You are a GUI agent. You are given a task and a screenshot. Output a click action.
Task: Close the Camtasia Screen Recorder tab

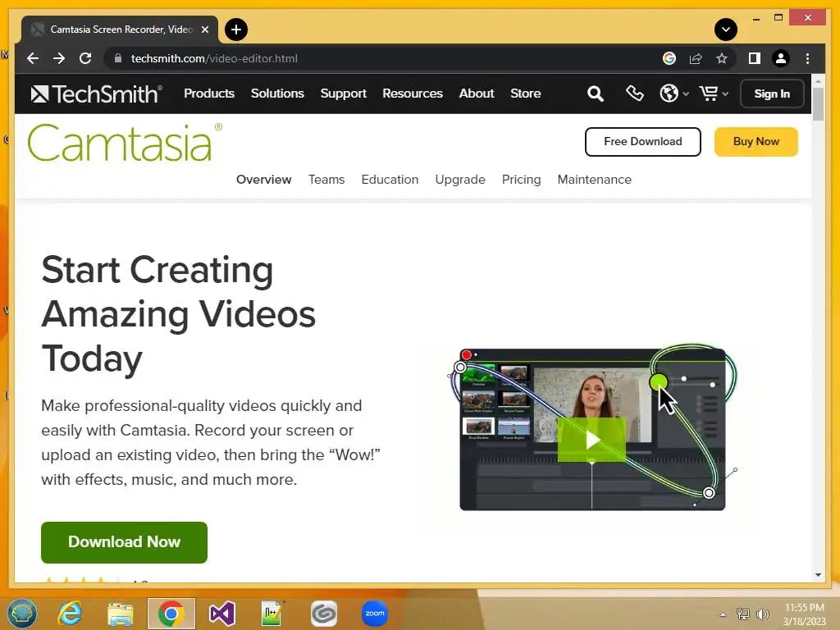pyautogui.click(x=204, y=30)
